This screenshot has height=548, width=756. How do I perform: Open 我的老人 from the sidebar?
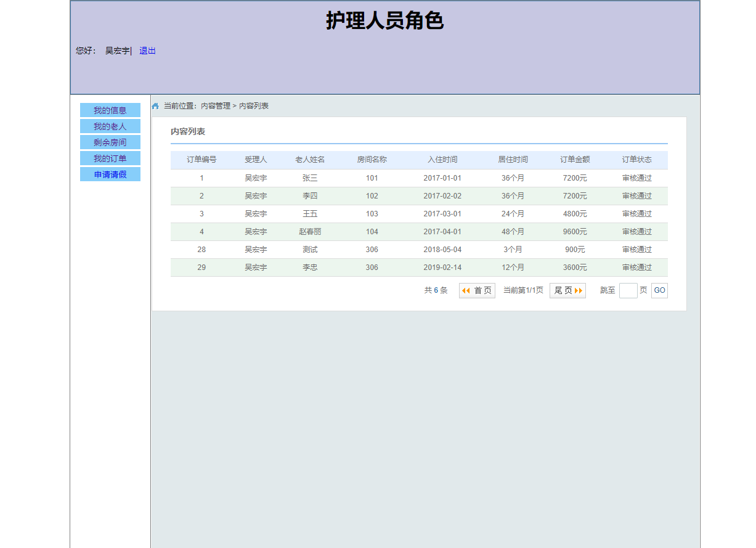coord(110,126)
